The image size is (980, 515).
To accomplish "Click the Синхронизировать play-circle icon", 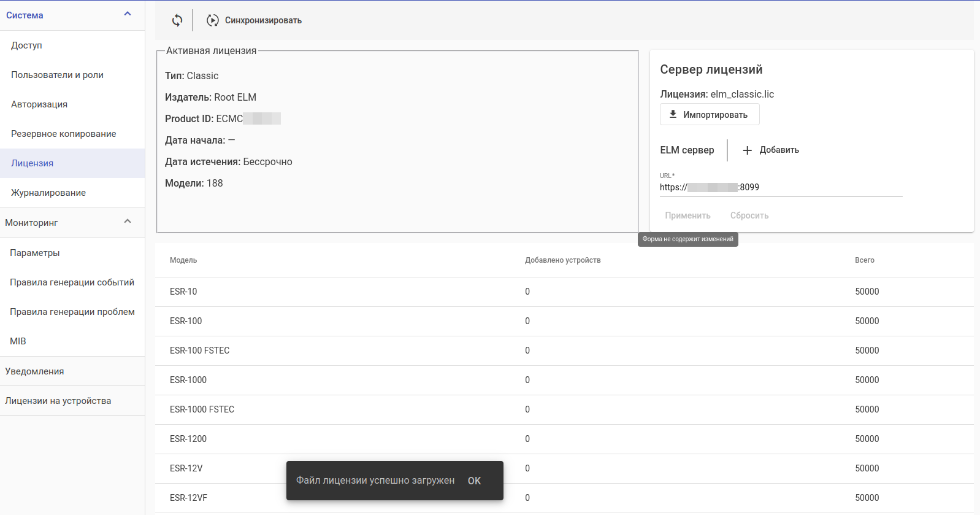I will click(x=213, y=20).
